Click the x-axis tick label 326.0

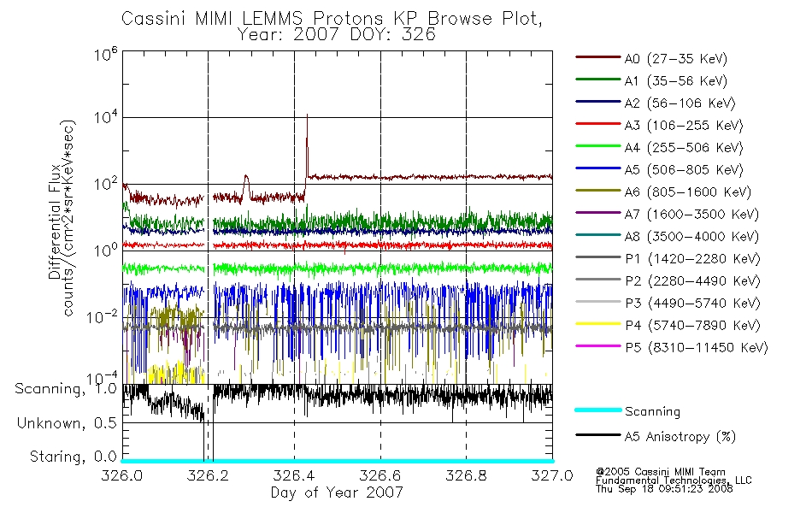[x=121, y=475]
